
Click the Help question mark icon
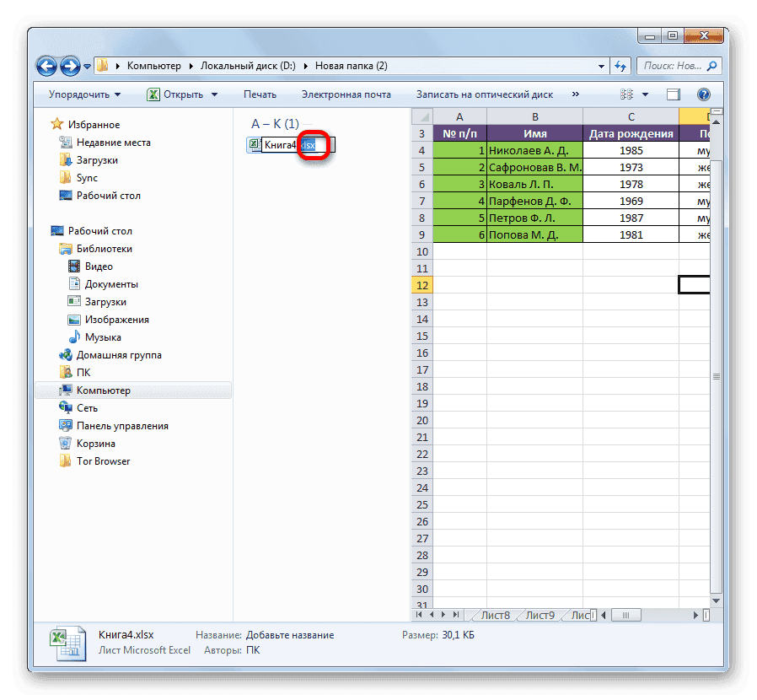point(704,94)
